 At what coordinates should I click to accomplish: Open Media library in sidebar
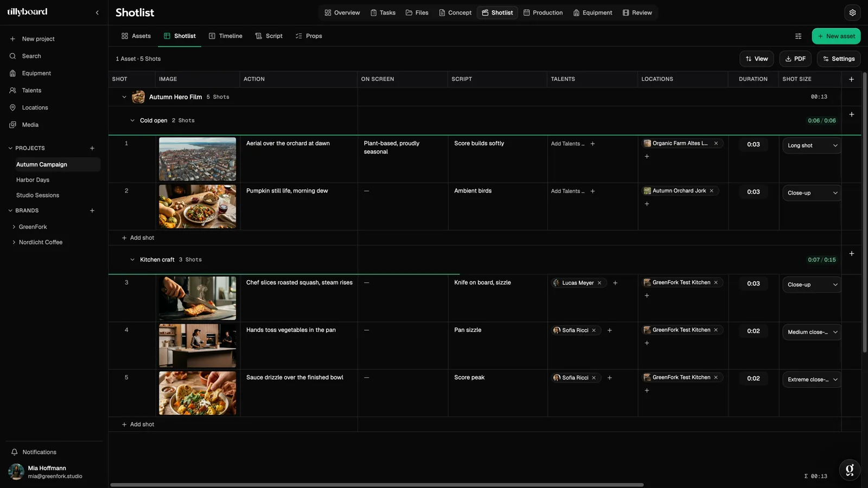pos(24,125)
